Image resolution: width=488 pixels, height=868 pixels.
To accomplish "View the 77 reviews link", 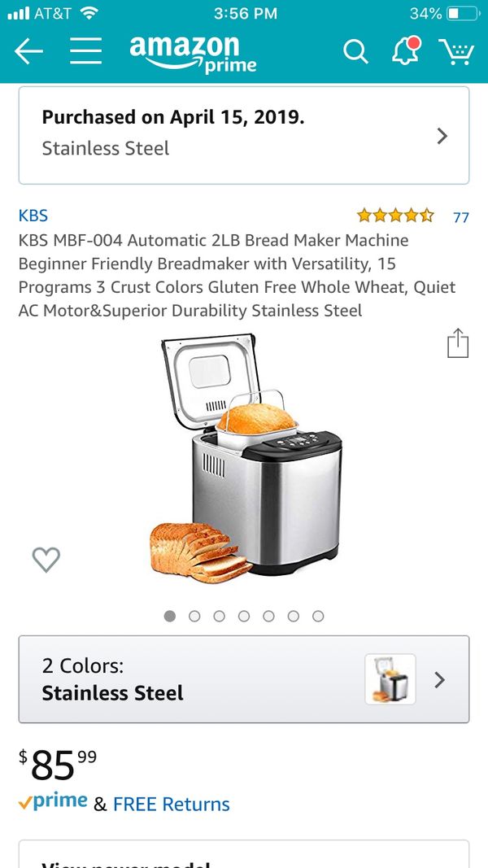I will tap(461, 217).
